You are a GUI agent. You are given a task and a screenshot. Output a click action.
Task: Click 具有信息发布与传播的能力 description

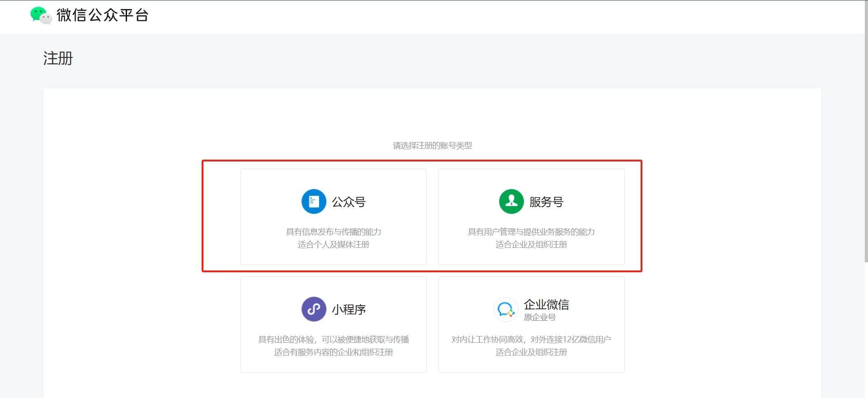click(334, 232)
